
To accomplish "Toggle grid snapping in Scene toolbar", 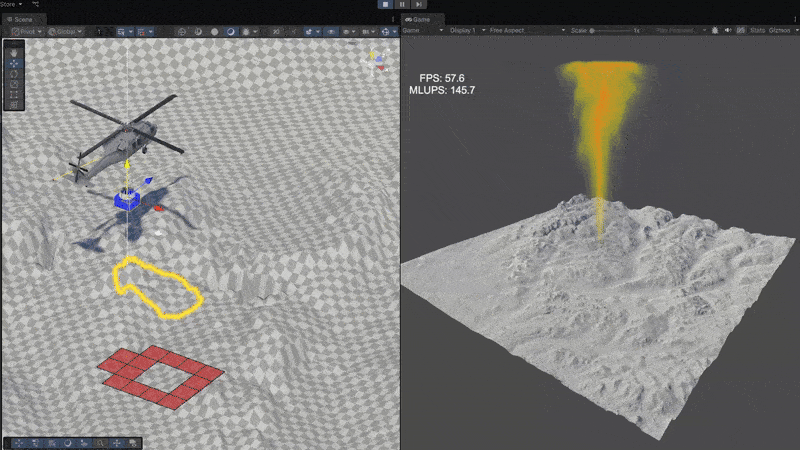I will [x=121, y=32].
